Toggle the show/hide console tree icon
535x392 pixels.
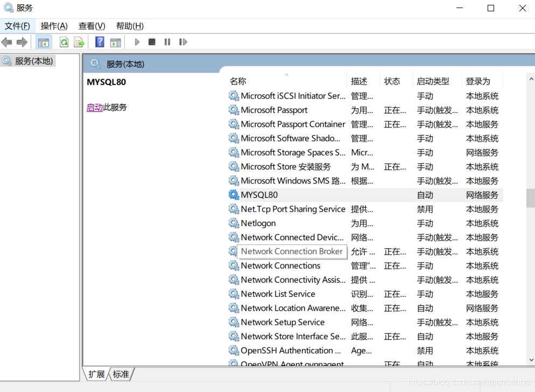coord(44,43)
